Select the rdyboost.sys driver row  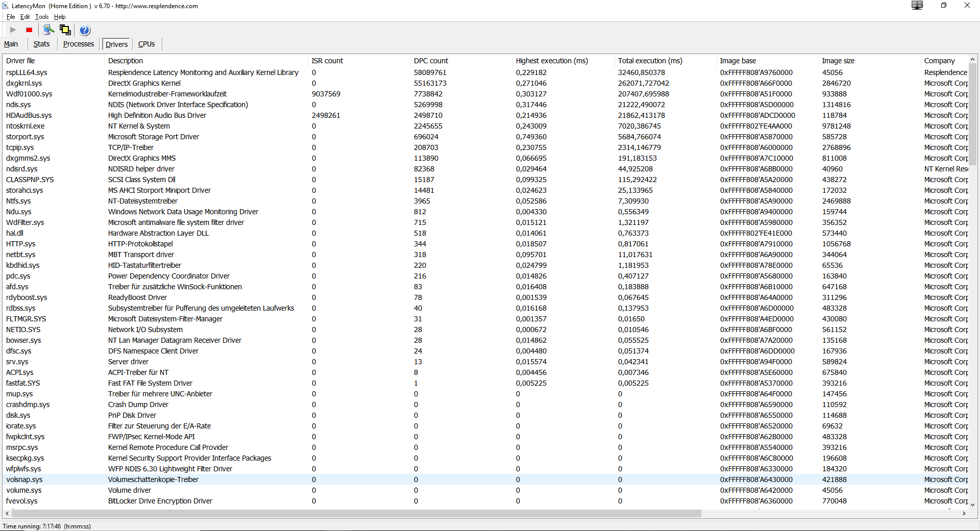coord(485,297)
